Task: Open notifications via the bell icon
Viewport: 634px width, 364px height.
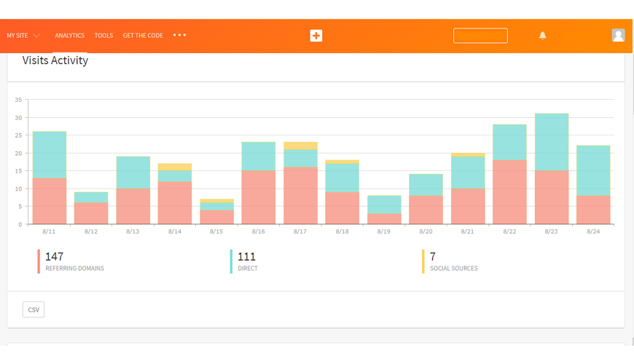Action: 542,35
